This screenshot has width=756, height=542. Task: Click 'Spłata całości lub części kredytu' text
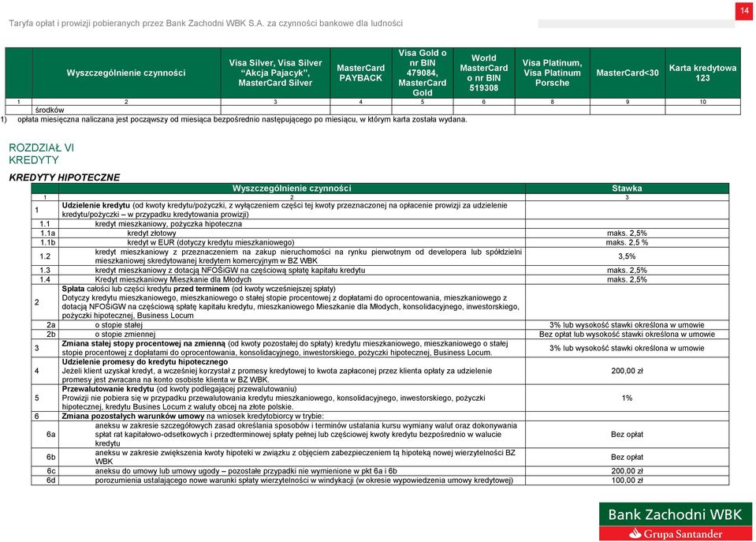click(x=199, y=289)
